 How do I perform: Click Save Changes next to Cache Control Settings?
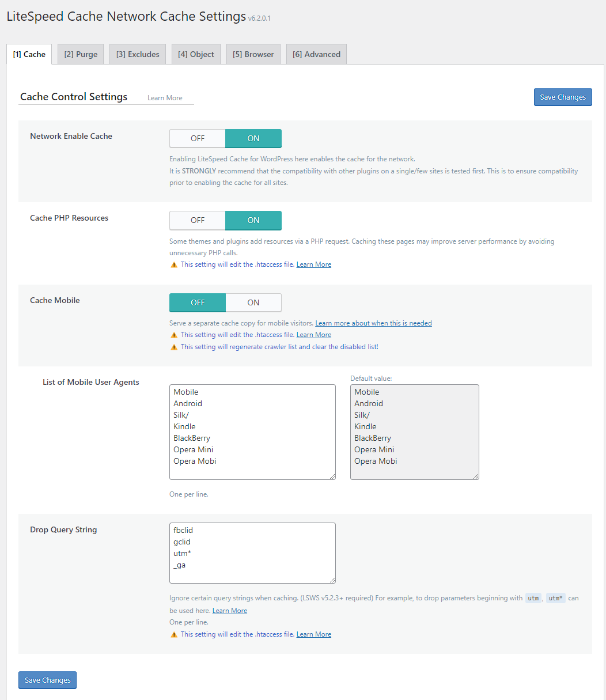click(563, 97)
